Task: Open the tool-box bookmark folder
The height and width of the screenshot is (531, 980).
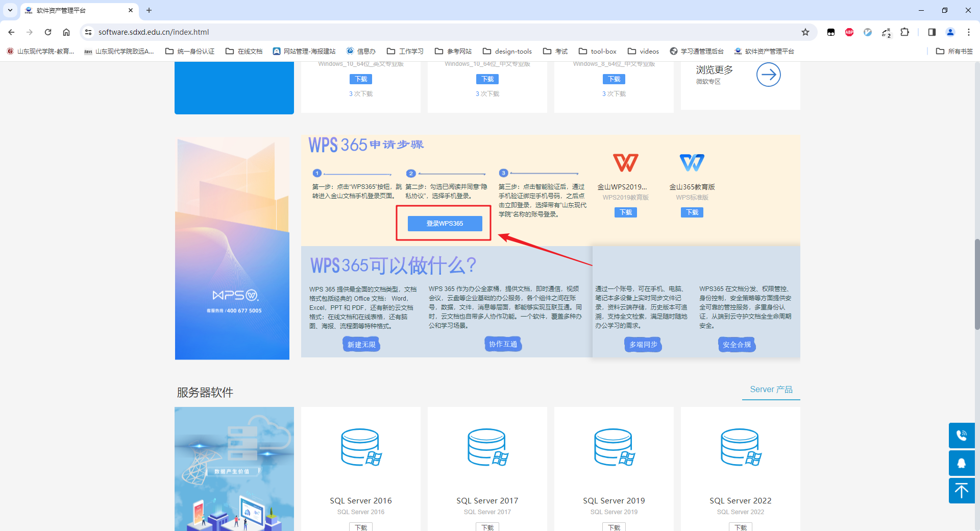Action: coord(597,51)
